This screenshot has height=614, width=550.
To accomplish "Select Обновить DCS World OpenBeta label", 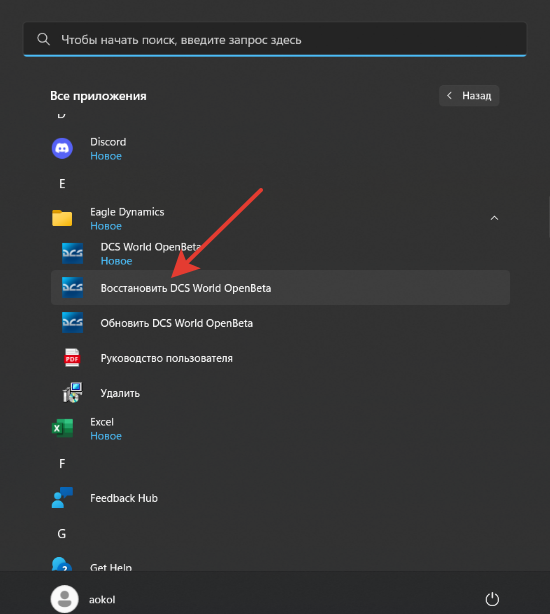I will click(177, 323).
